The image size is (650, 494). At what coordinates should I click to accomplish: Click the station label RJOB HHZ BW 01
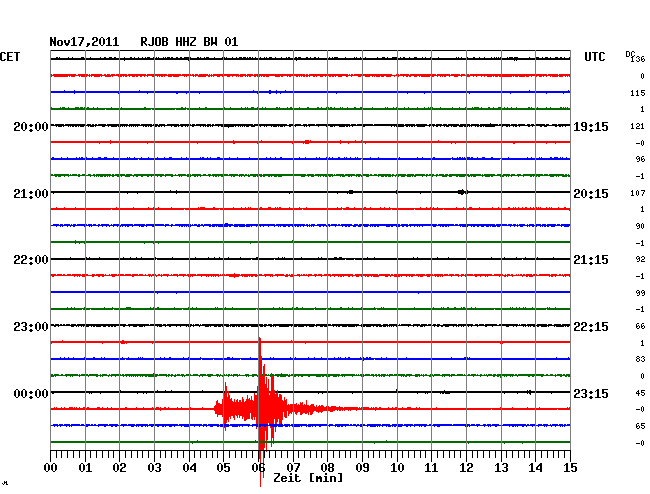pos(189,42)
